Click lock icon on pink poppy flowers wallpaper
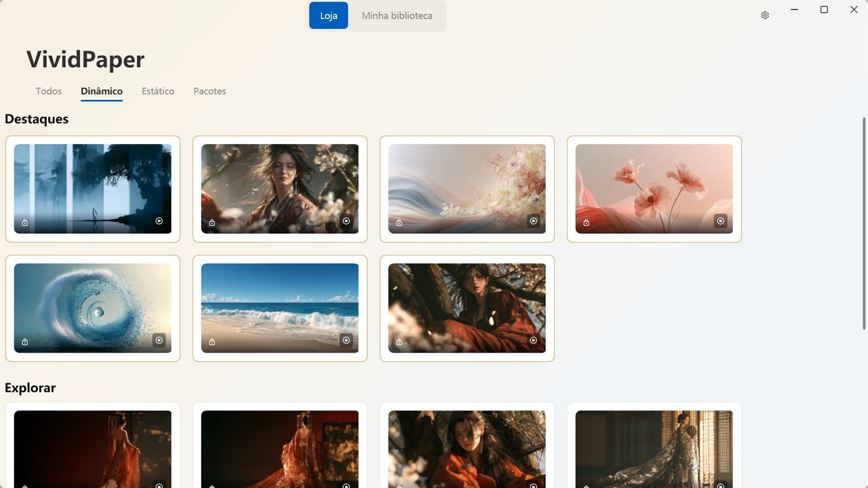868x488 pixels. pos(586,223)
